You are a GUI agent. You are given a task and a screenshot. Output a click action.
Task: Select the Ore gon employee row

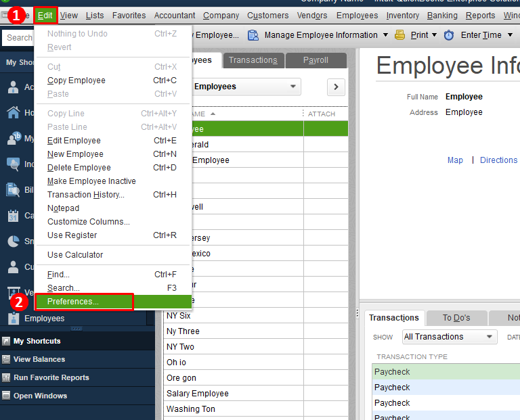pos(256,378)
